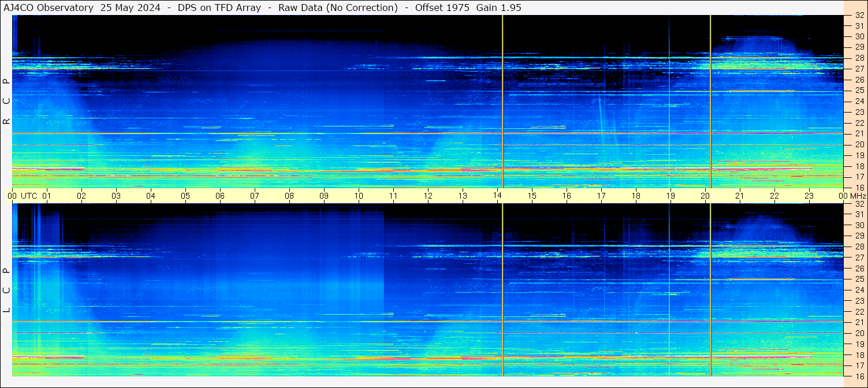868x388 pixels.
Task: Click the 21 MHz label of LCP panel
Action: coord(859,322)
